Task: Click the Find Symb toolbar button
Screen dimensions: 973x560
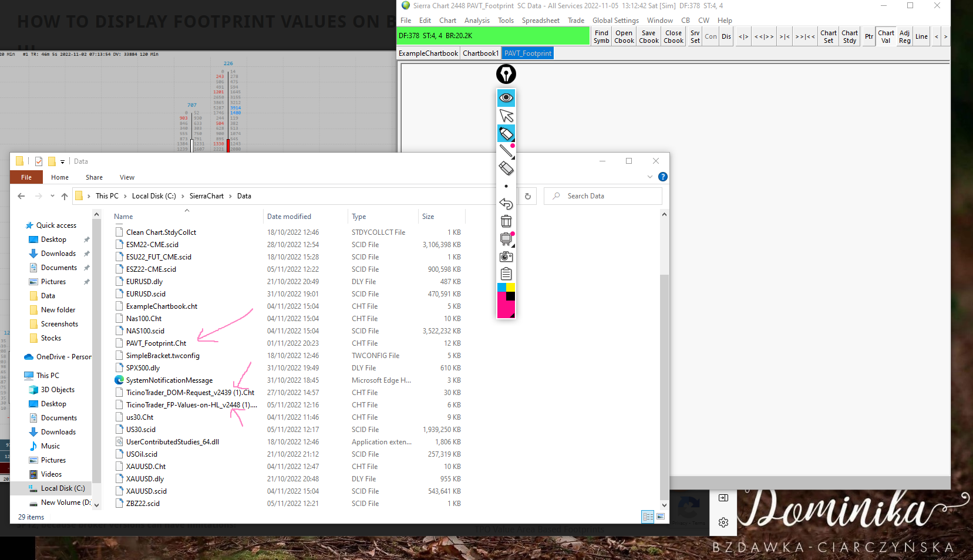Action: pyautogui.click(x=601, y=36)
